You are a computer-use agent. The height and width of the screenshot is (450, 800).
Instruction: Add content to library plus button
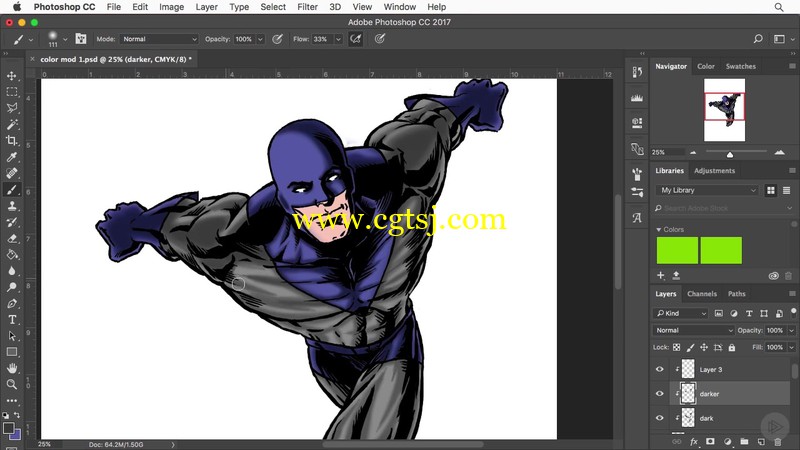[x=661, y=276]
